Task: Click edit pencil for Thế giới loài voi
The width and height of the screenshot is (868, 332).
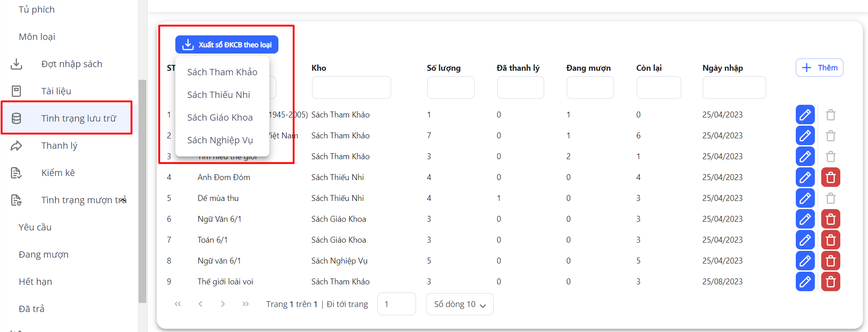Action: click(805, 282)
